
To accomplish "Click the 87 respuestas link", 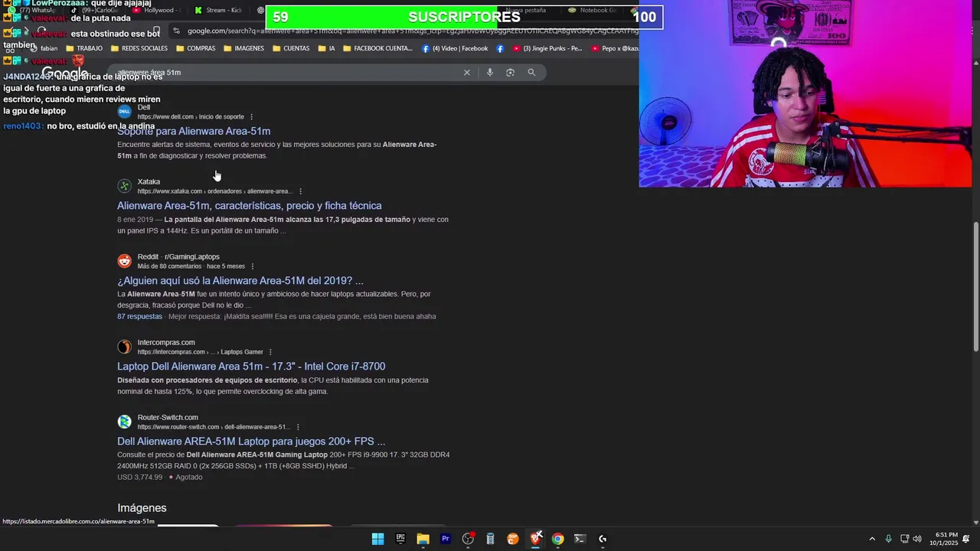I will [x=139, y=317].
